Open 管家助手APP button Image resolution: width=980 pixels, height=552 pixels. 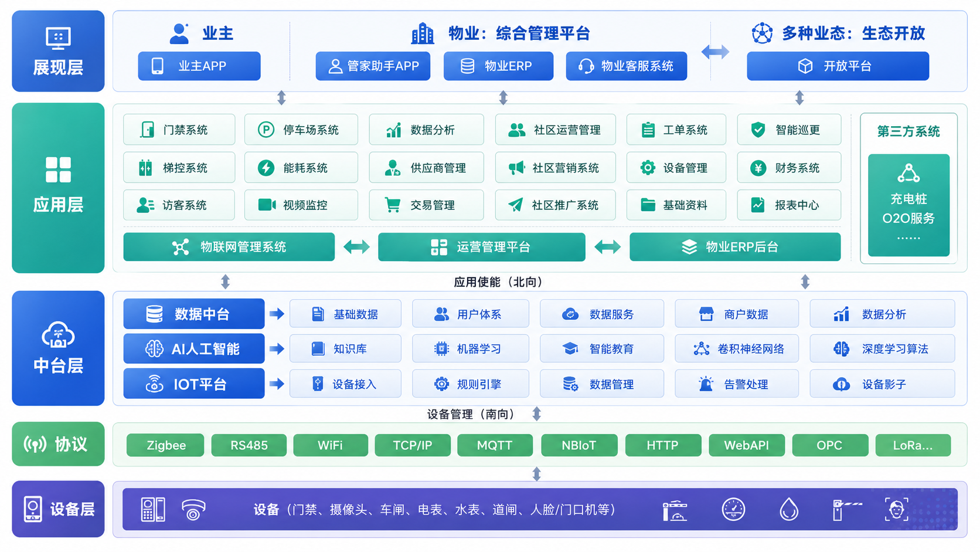point(373,66)
